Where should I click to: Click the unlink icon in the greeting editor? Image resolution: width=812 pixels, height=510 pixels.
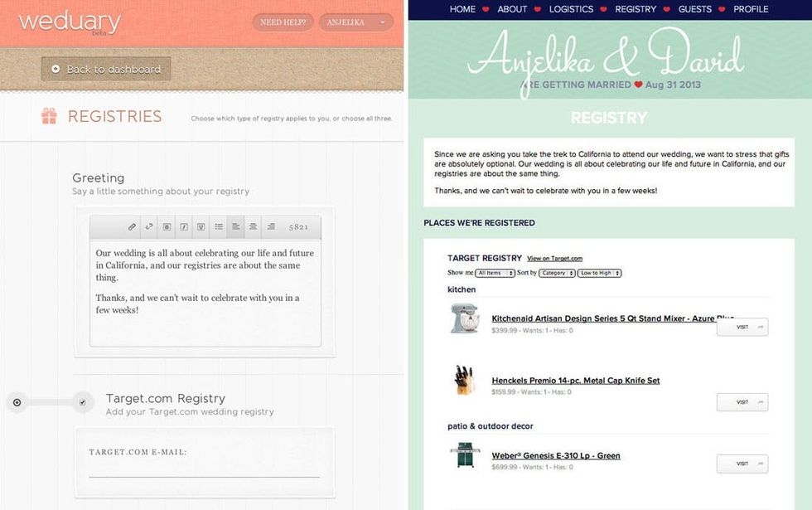tap(149, 226)
